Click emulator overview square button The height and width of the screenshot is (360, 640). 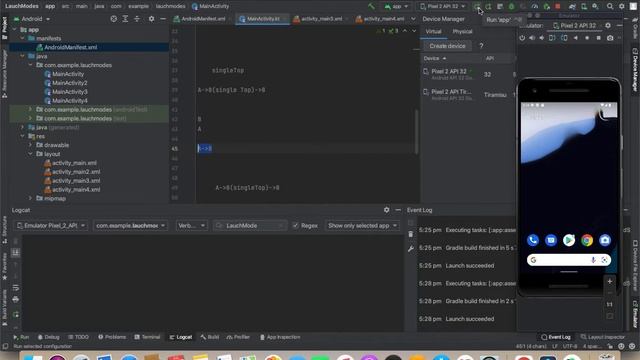pos(598,38)
